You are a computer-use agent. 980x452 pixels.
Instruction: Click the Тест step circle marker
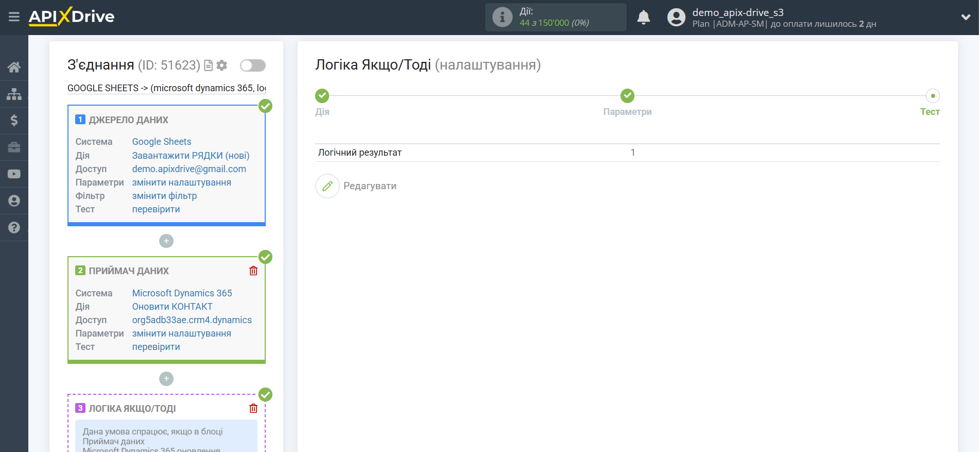933,96
